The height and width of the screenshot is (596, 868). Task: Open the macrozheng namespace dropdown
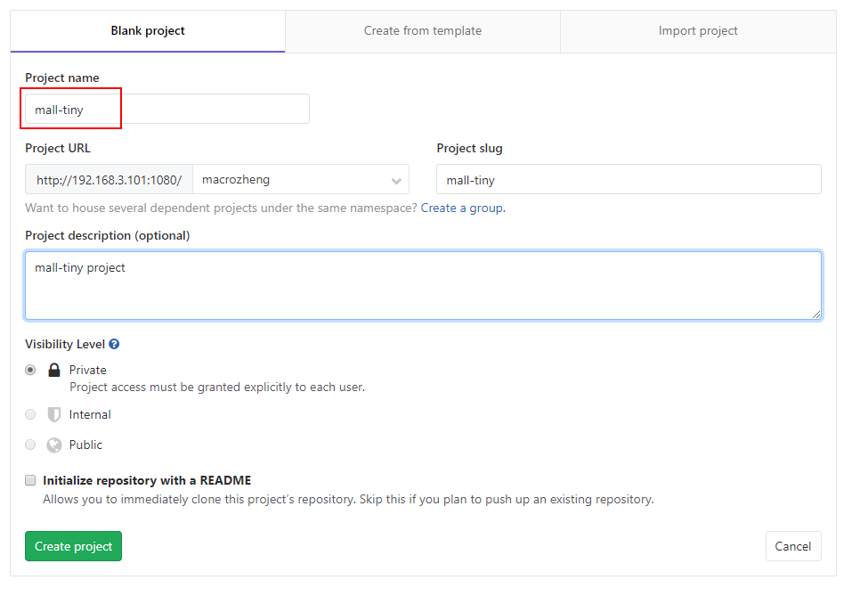coord(294,180)
